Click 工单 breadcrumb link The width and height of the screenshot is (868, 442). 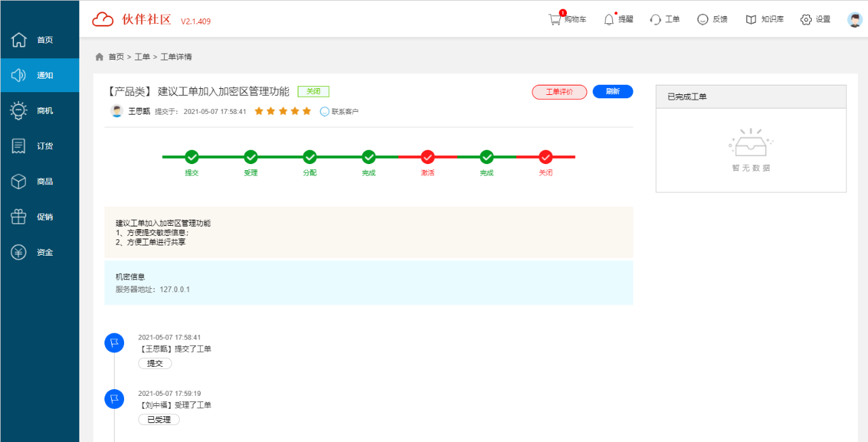[142, 57]
